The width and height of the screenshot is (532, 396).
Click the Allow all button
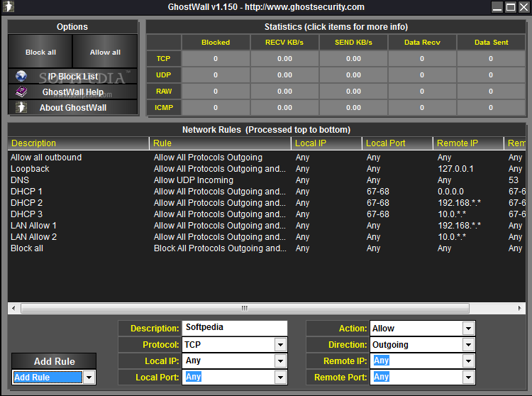(x=105, y=52)
